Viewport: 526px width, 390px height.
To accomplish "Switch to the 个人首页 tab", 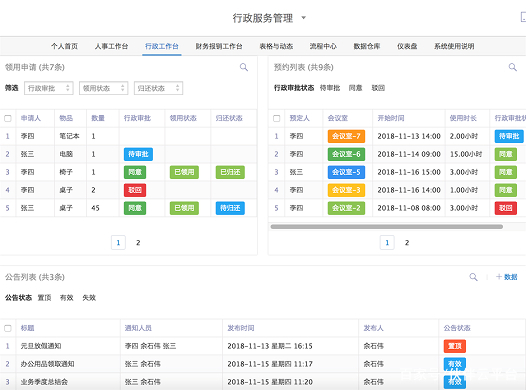I will coord(64,46).
